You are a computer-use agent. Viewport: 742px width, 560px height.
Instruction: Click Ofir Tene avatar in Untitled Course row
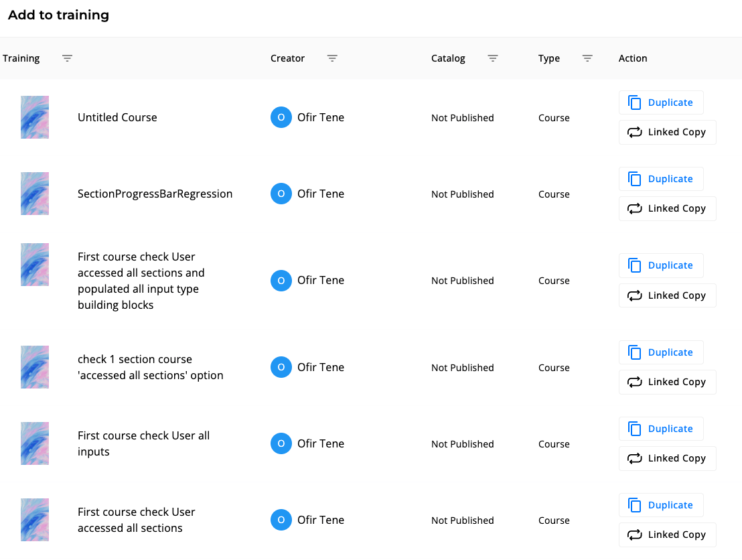pyautogui.click(x=281, y=117)
